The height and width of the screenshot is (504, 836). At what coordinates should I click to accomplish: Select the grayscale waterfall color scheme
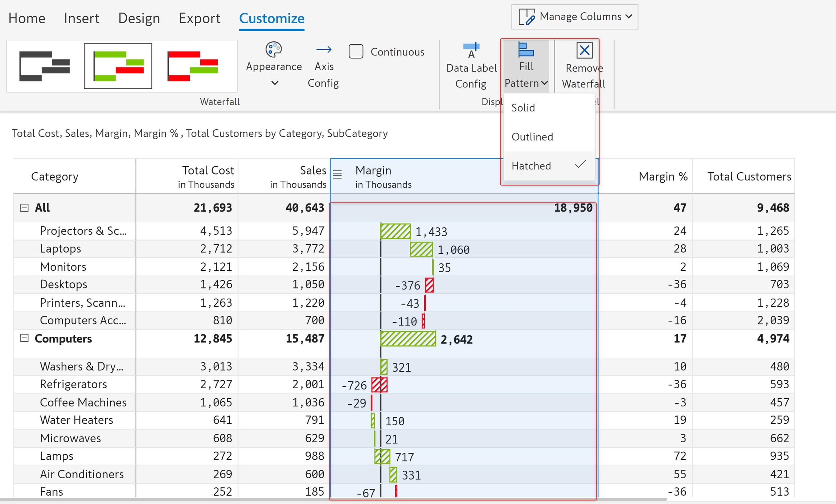tap(44, 66)
